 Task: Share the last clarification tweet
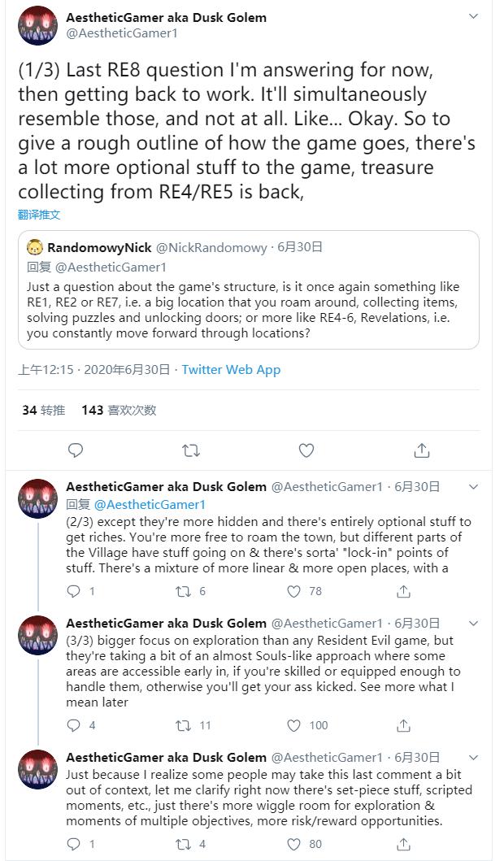coord(403,844)
